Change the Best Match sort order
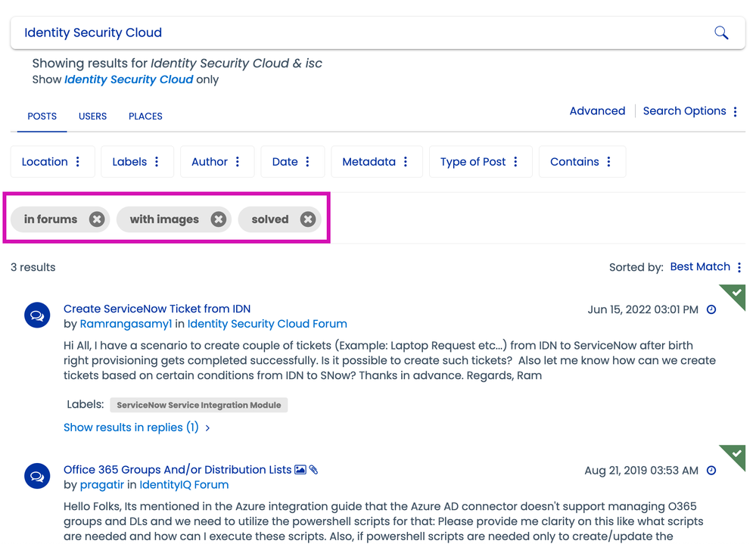756x544 pixels. 705,267
